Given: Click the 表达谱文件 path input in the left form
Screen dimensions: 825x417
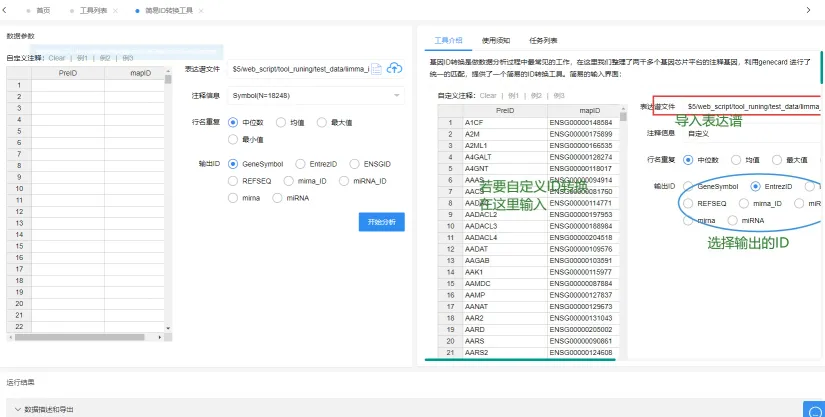Looking at the screenshot, I should (298, 68).
